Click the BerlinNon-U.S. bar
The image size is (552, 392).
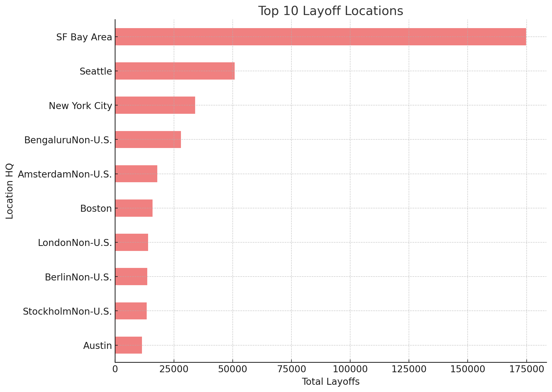tap(131, 277)
